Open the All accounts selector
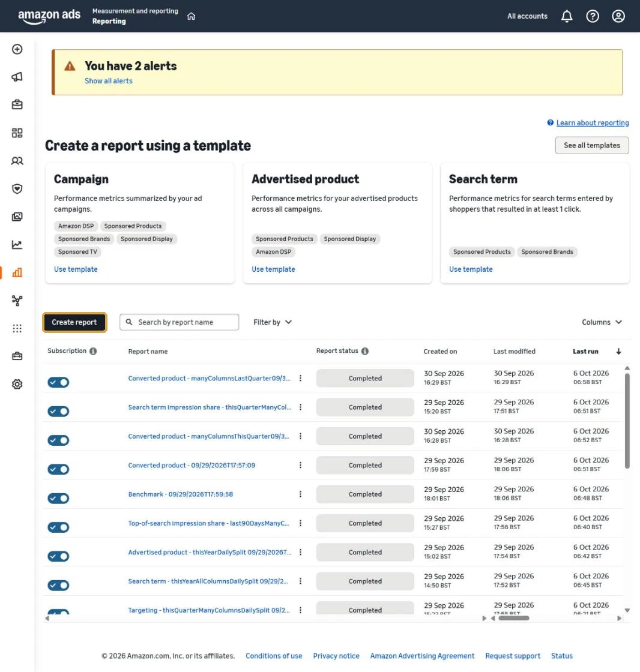 (x=527, y=16)
